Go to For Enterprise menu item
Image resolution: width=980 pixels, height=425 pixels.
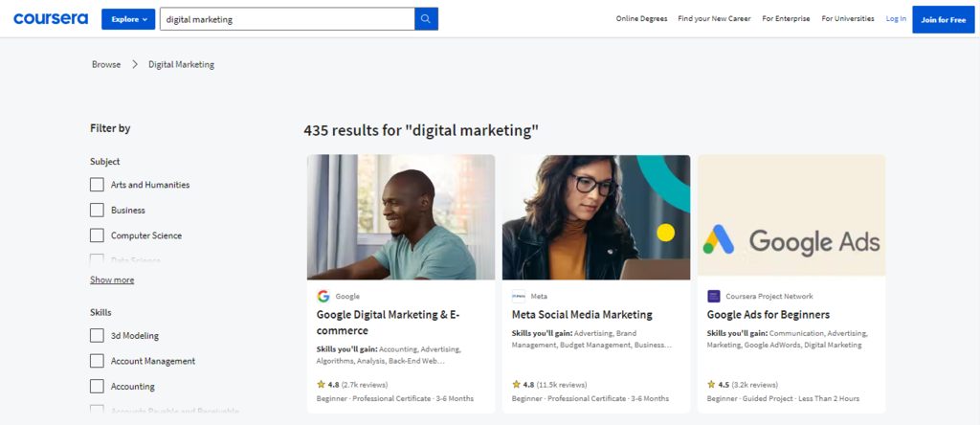pyautogui.click(x=786, y=19)
